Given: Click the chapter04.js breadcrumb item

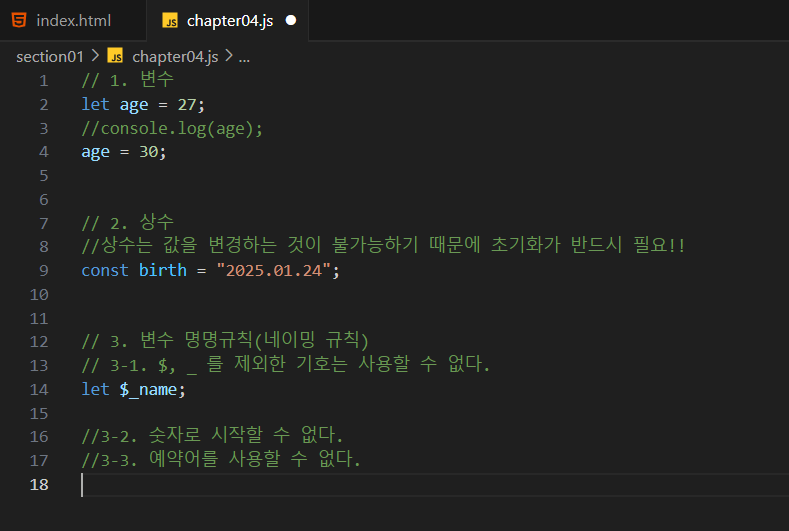Looking at the screenshot, I should point(175,57).
